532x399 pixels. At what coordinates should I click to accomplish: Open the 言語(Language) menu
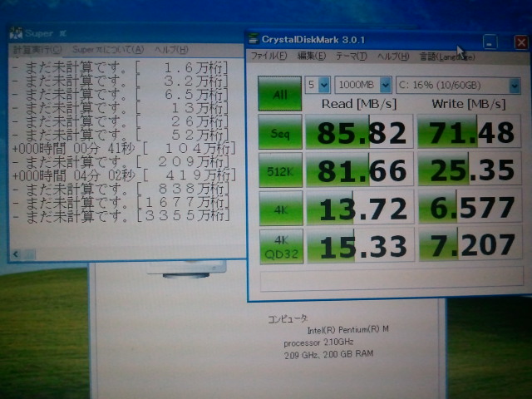(x=447, y=57)
